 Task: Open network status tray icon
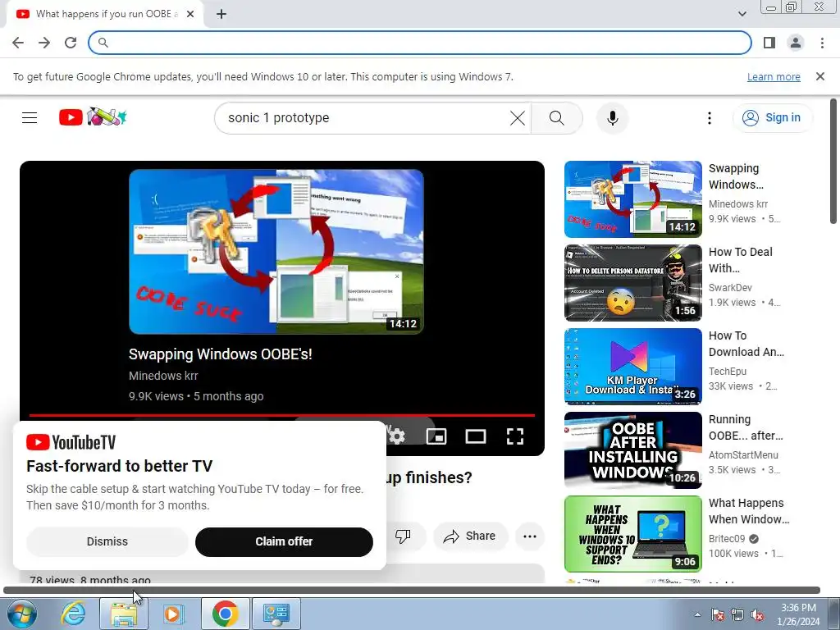737,614
